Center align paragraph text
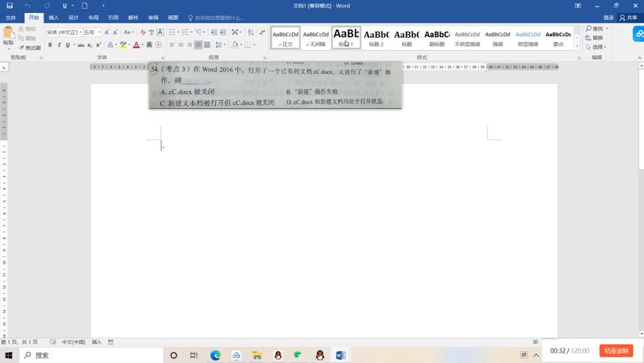The image size is (644, 363). pos(181,45)
